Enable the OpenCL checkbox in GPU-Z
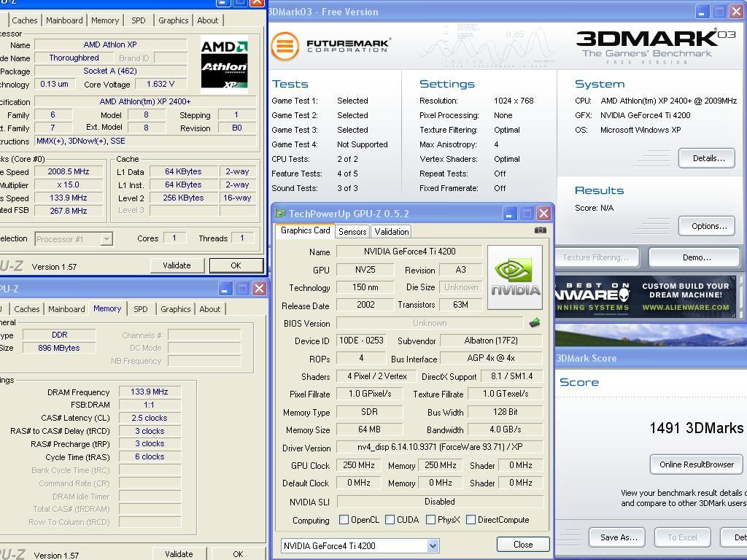This screenshot has height=560, width=747. pyautogui.click(x=344, y=519)
